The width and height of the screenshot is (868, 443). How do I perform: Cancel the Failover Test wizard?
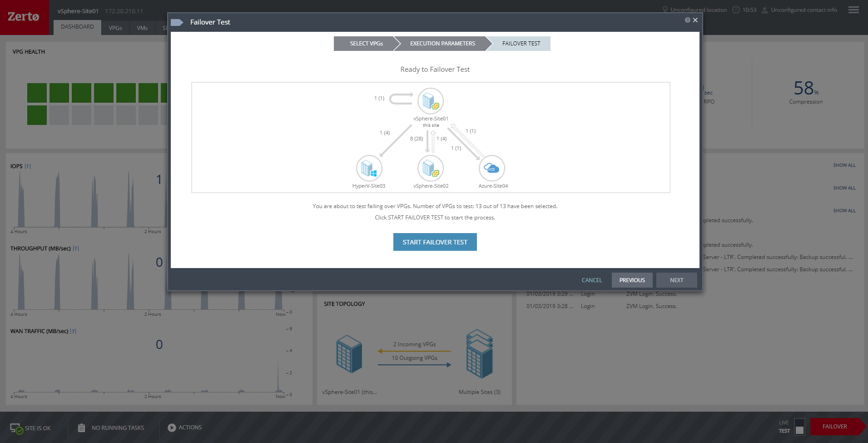tap(592, 280)
